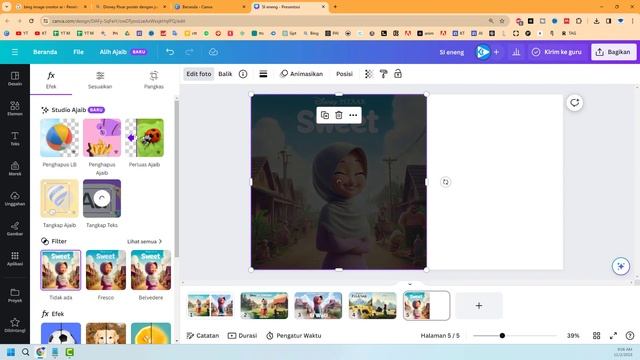Select Tangkap Ajaib tool
640x360 pixels.
click(x=60, y=198)
